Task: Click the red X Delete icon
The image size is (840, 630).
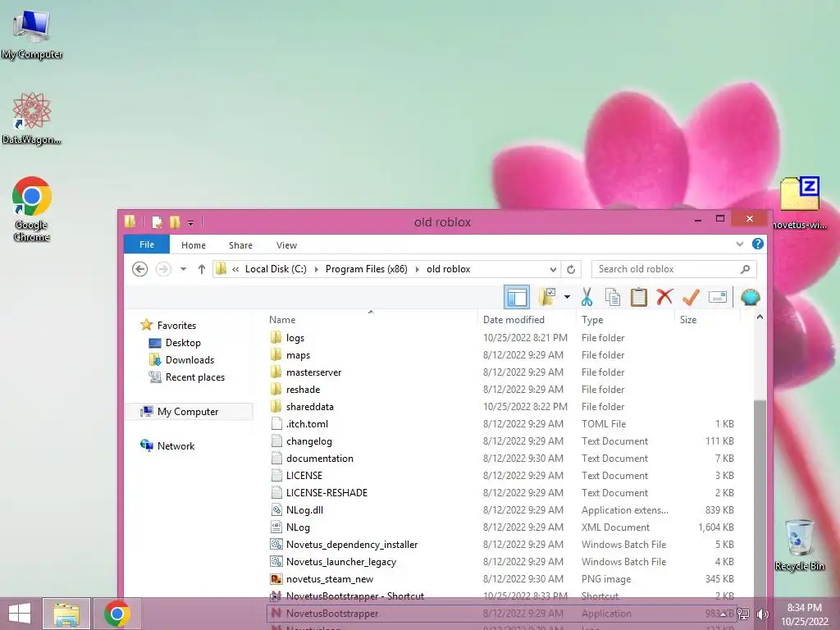Action: click(664, 297)
